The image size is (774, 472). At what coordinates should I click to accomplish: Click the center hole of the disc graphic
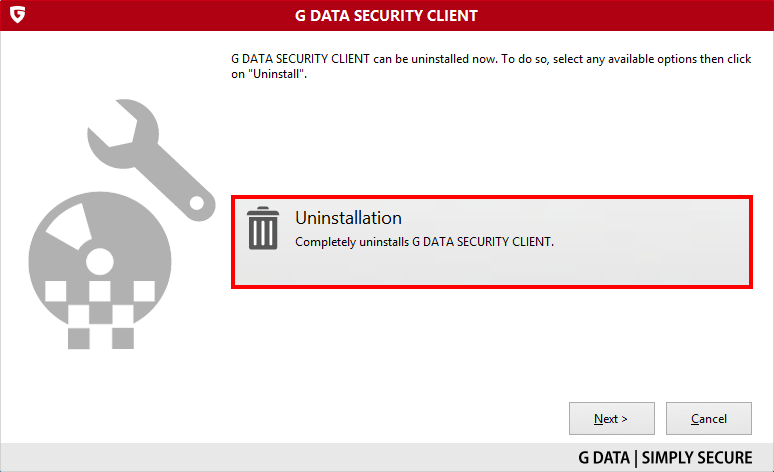[100, 261]
